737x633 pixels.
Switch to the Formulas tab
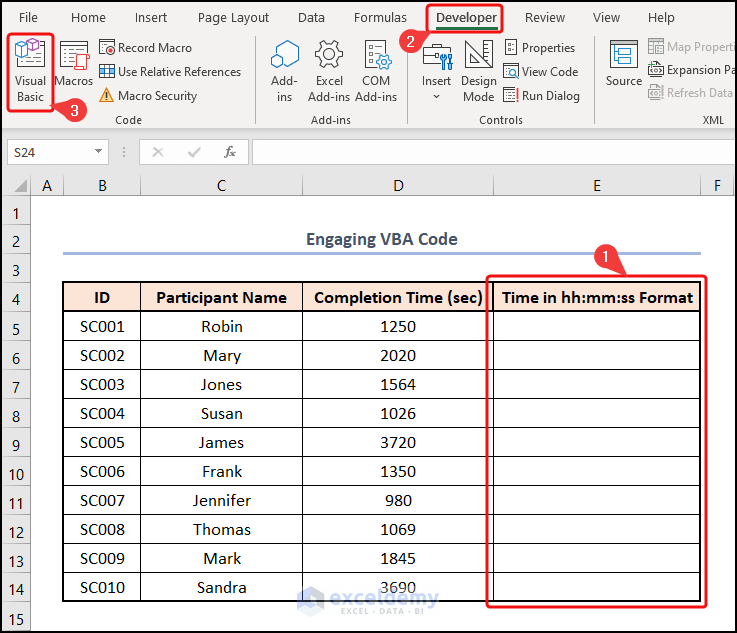[x=380, y=17]
